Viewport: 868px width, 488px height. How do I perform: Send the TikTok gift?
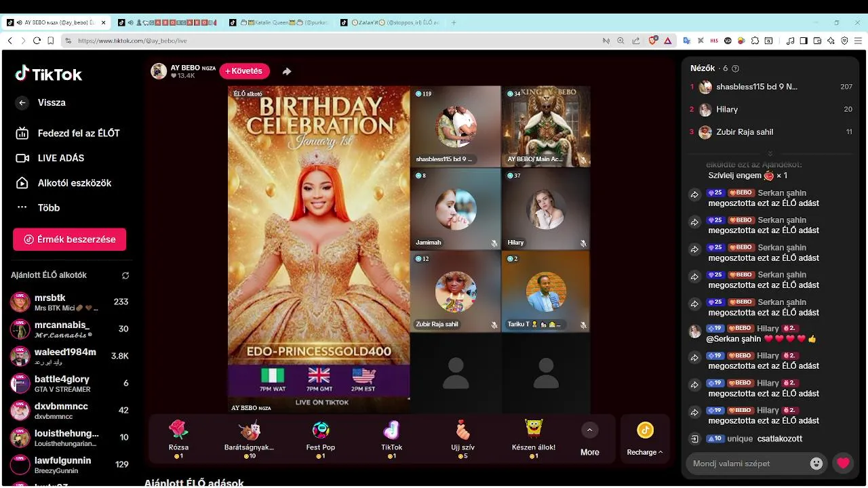(391, 439)
